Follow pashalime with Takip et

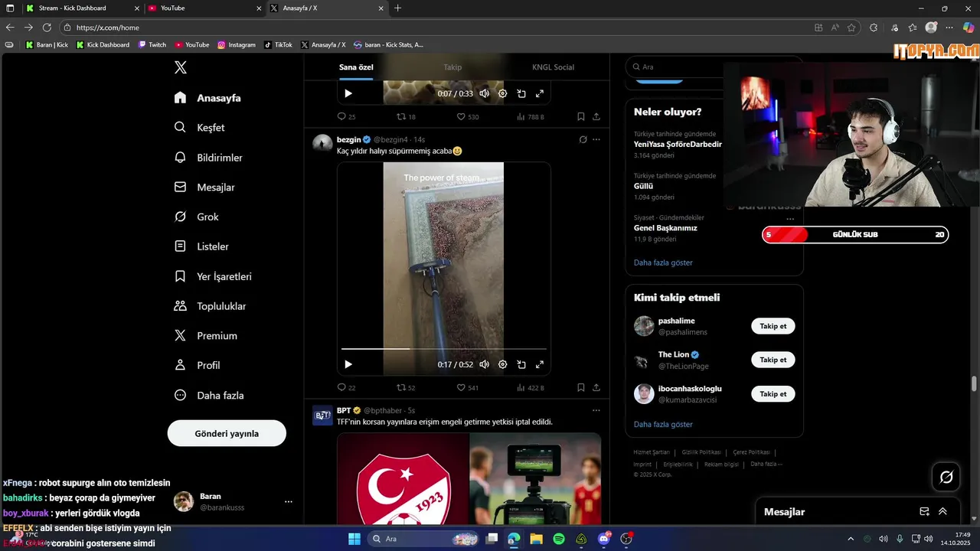[x=773, y=326]
